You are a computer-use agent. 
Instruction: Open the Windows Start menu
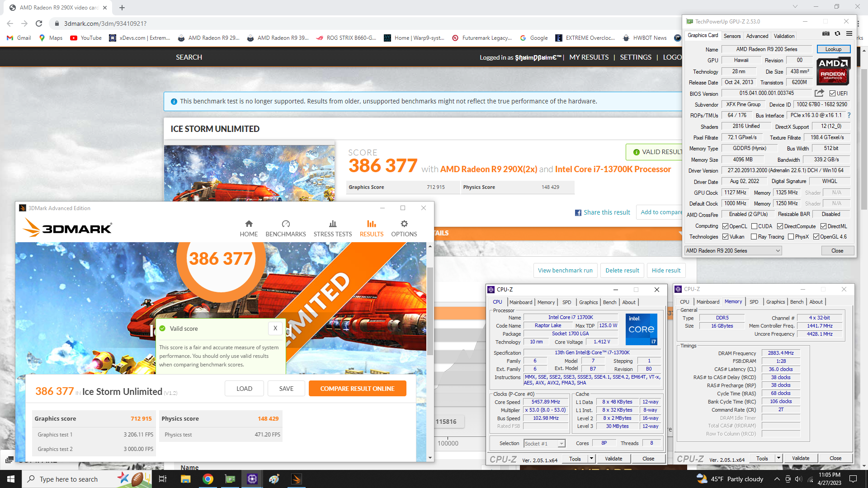coord(11,479)
